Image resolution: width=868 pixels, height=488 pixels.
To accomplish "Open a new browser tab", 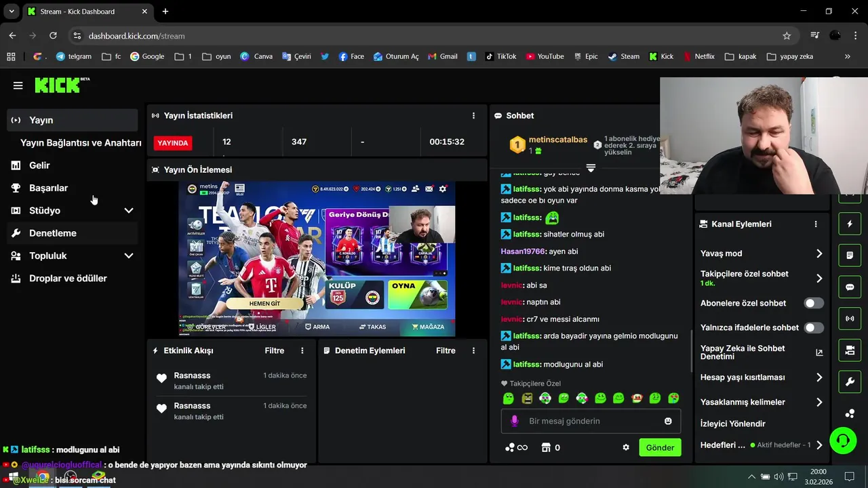I will [165, 12].
